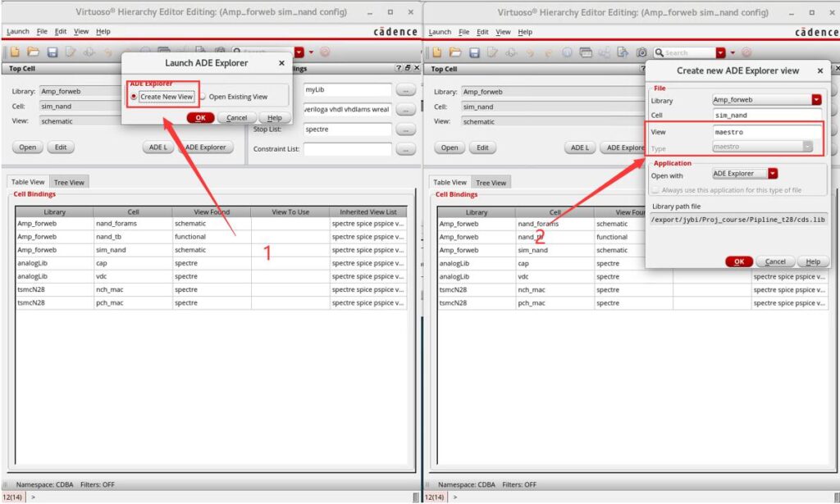
Task: Click browse button next to myLib field
Action: click(406, 90)
